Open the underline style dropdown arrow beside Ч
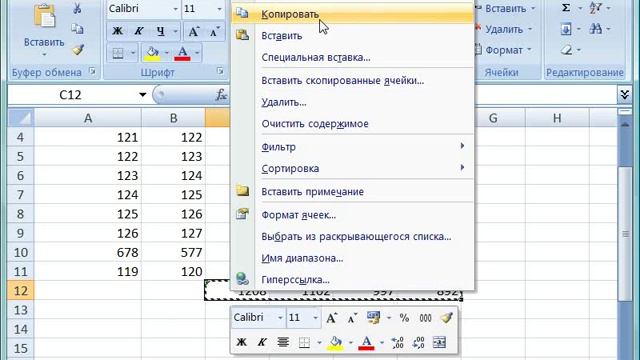The height and width of the screenshot is (360, 640). click(x=176, y=31)
